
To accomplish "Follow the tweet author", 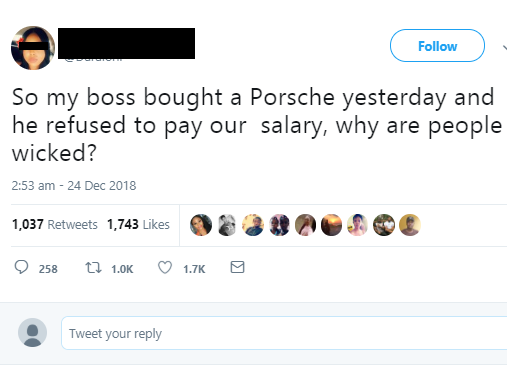I will tap(437, 46).
